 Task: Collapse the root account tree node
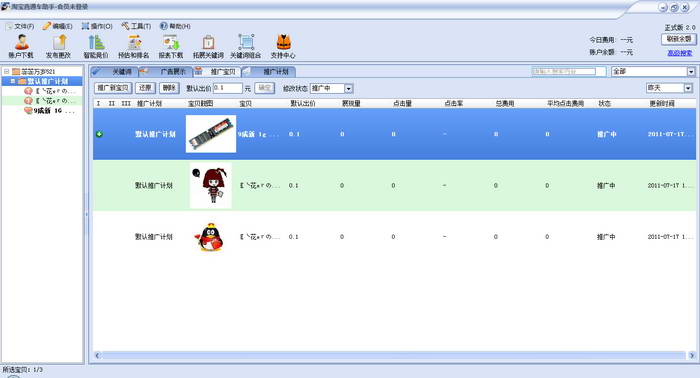tap(6, 71)
